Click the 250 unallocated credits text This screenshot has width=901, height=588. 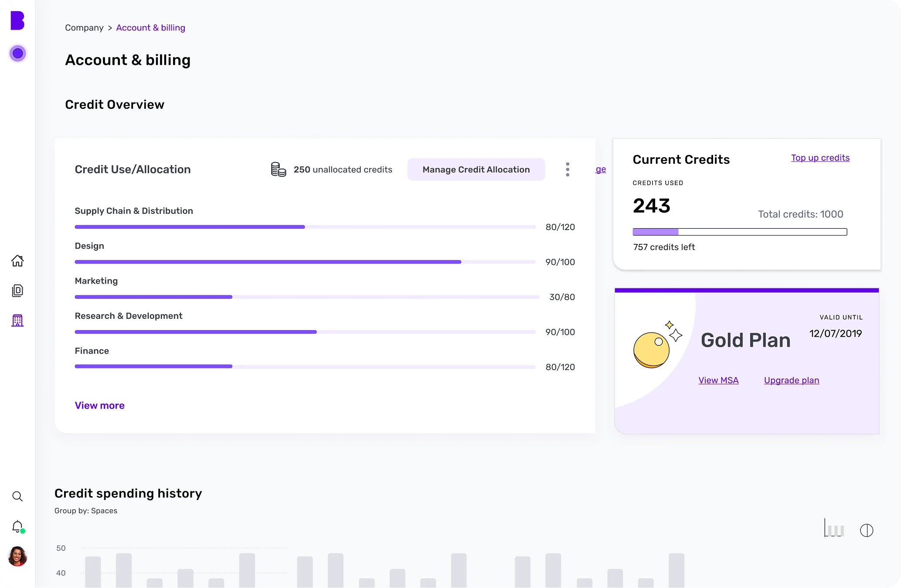343,169
